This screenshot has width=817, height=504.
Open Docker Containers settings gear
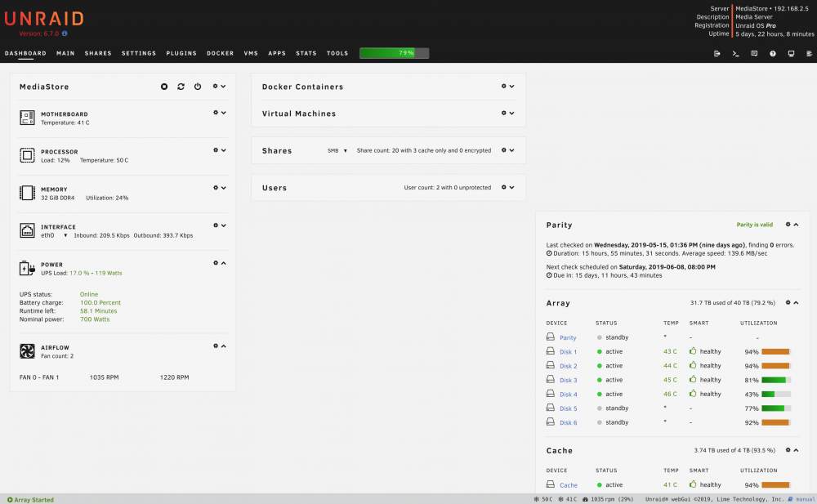click(504, 86)
